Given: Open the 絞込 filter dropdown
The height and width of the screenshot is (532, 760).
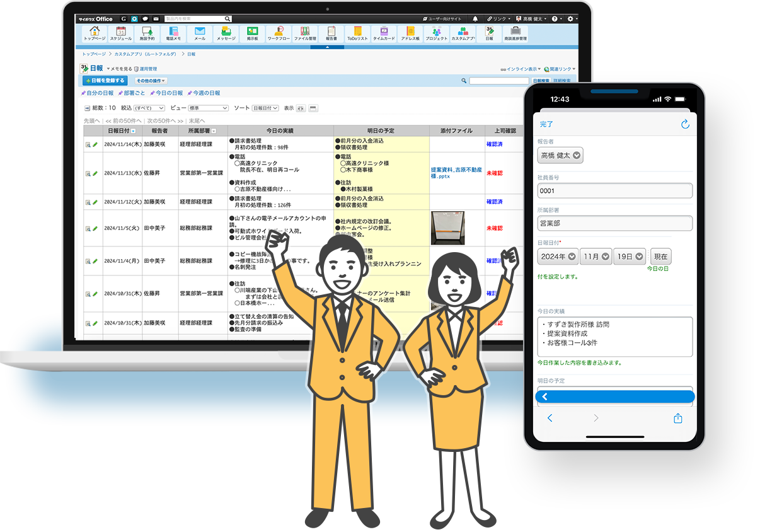Looking at the screenshot, I should [149, 108].
